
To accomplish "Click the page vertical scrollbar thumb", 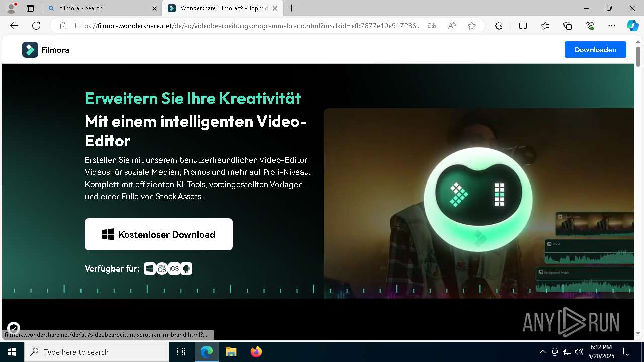I will (x=638, y=56).
